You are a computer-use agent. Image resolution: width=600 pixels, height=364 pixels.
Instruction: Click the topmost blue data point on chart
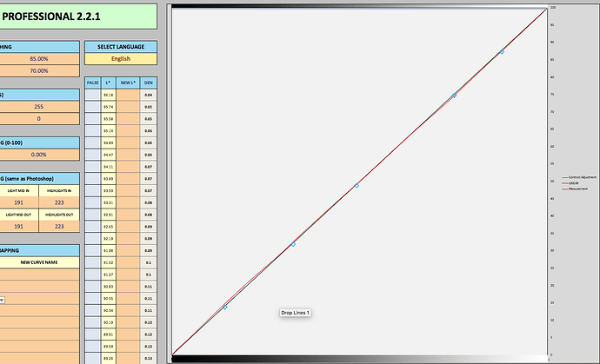(502, 51)
